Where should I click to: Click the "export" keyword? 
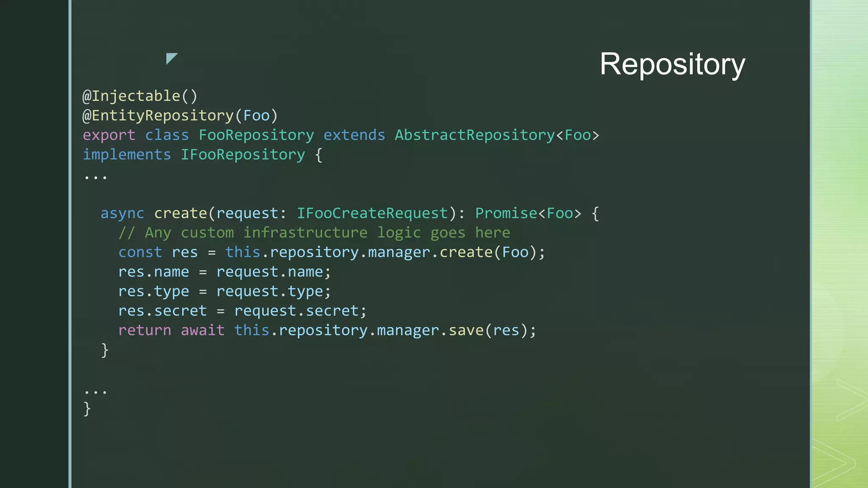[x=109, y=136]
